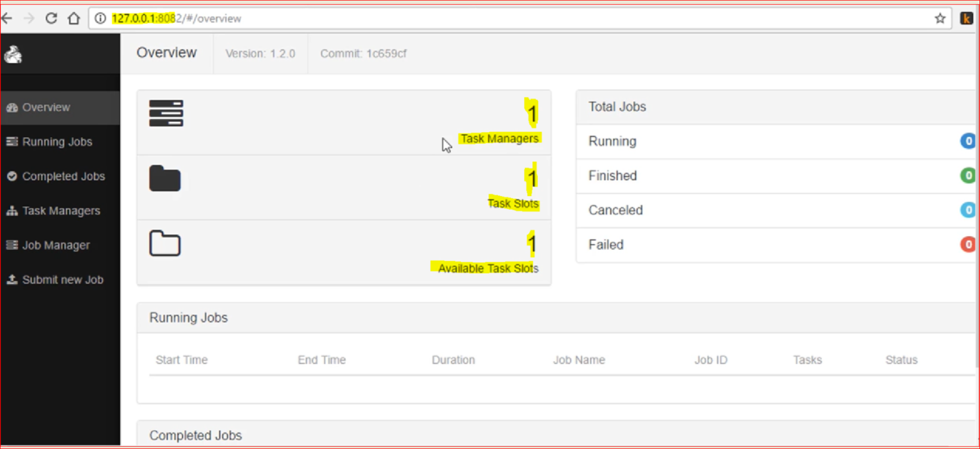980x449 pixels.
Task: Bookmark page with star icon
Action: pyautogui.click(x=940, y=18)
